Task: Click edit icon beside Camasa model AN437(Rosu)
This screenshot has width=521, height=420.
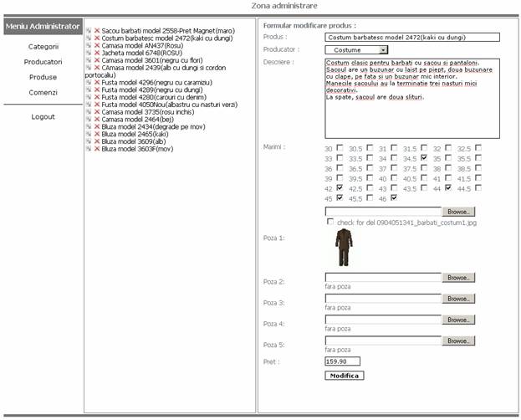Action: click(89, 45)
